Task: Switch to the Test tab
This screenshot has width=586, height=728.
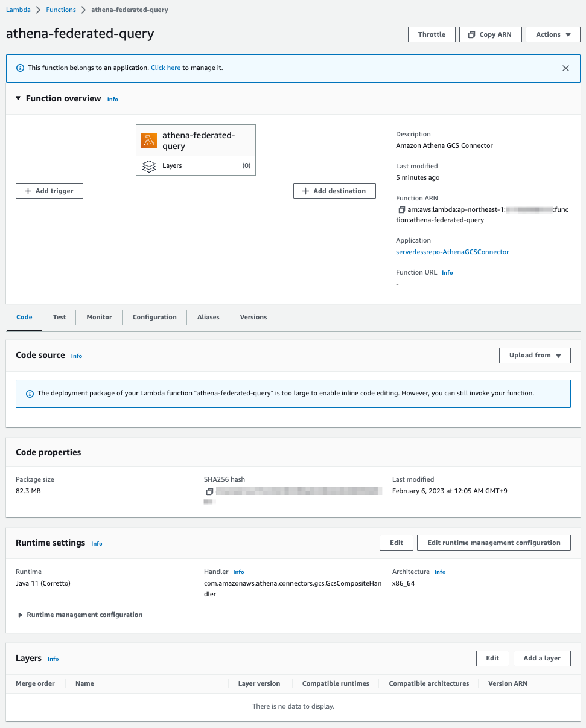Action: click(x=59, y=317)
